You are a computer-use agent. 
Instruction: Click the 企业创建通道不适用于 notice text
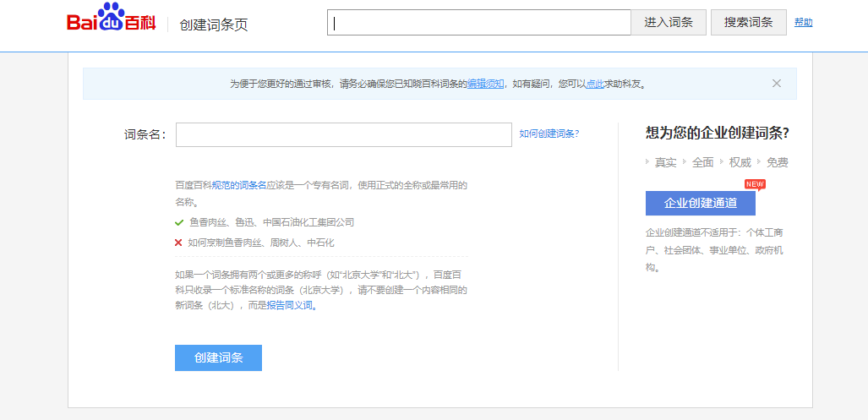[715, 250]
